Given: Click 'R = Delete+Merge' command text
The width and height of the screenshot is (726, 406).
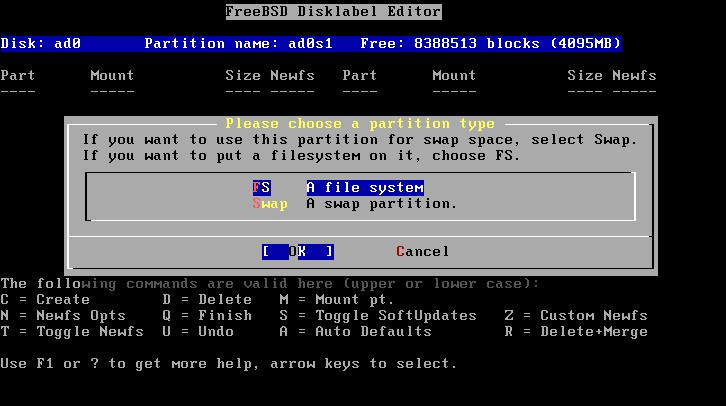Looking at the screenshot, I should [576, 332].
